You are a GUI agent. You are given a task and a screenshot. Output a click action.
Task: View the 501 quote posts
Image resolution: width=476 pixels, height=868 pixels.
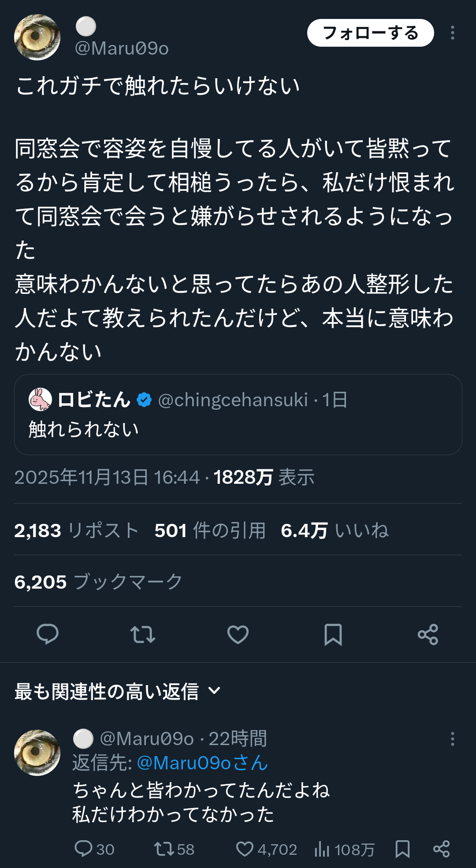[x=210, y=530]
